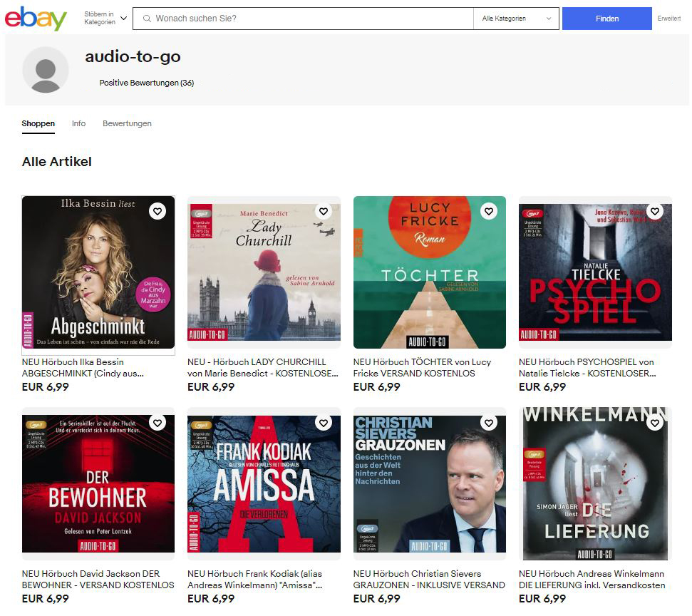Expand the Stöbern in Kategorien menu
692x616 pixels.
[x=105, y=18]
